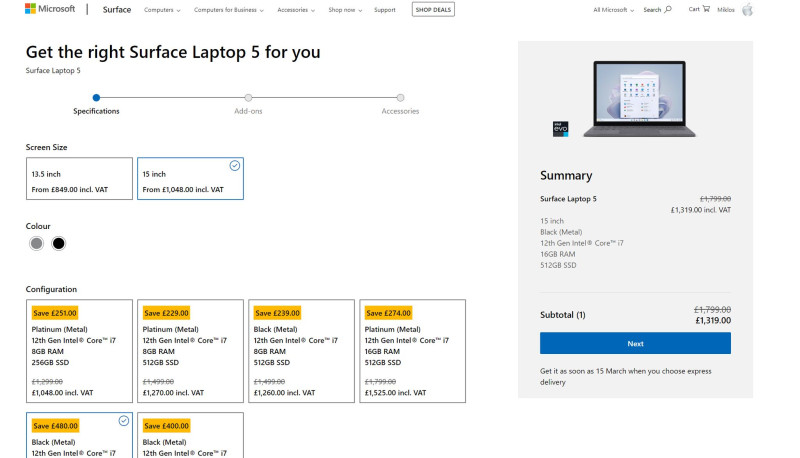Expand the All Microsoft dropdown
Viewport: 800px width, 458px height.
point(613,10)
